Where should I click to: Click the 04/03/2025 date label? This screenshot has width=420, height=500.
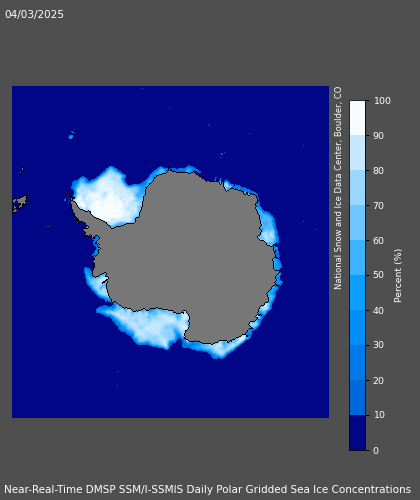(34, 14)
